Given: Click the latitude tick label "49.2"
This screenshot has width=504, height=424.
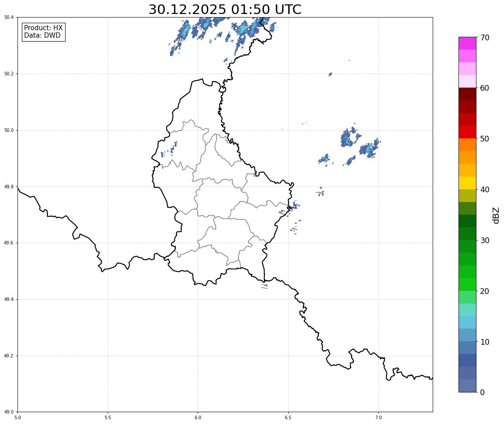Looking at the screenshot, I should click(x=9, y=356).
